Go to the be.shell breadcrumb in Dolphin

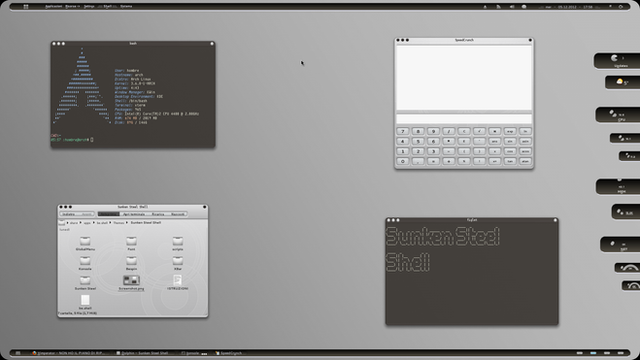[x=102, y=223]
